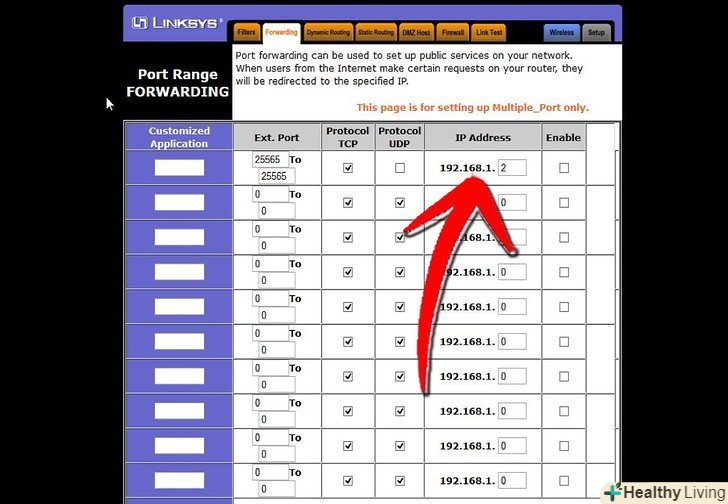Screen dimensions: 728x504
Task: Tick the Enable checkbox in the ninth row
Action: point(564,446)
